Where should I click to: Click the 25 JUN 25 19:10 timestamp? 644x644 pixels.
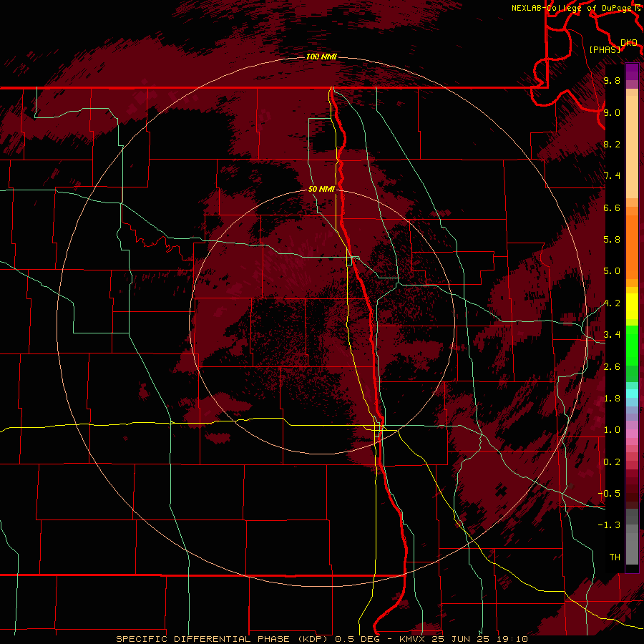point(479,639)
